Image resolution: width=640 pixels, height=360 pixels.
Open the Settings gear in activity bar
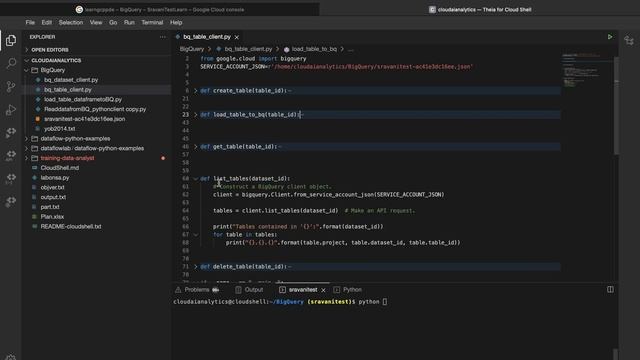(11, 357)
